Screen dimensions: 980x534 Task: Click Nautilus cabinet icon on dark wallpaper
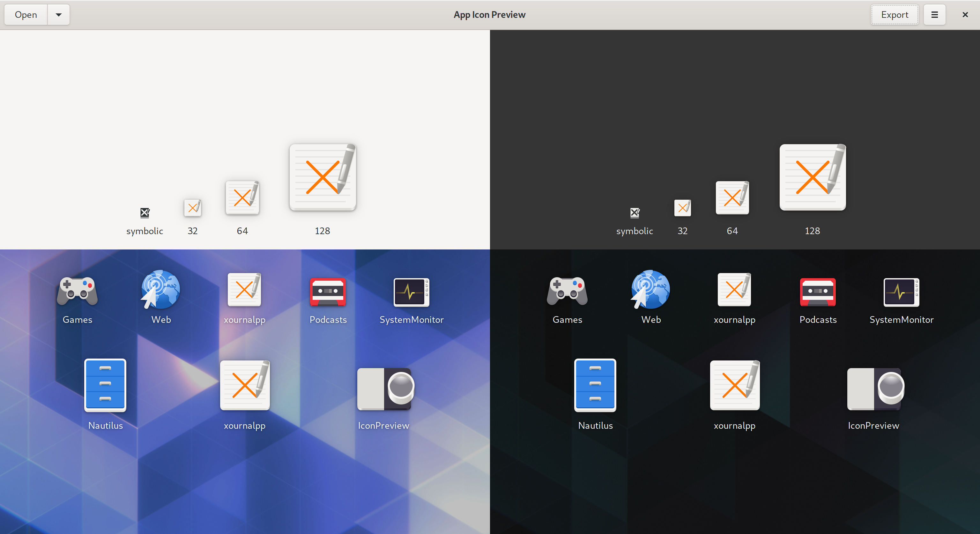click(595, 385)
